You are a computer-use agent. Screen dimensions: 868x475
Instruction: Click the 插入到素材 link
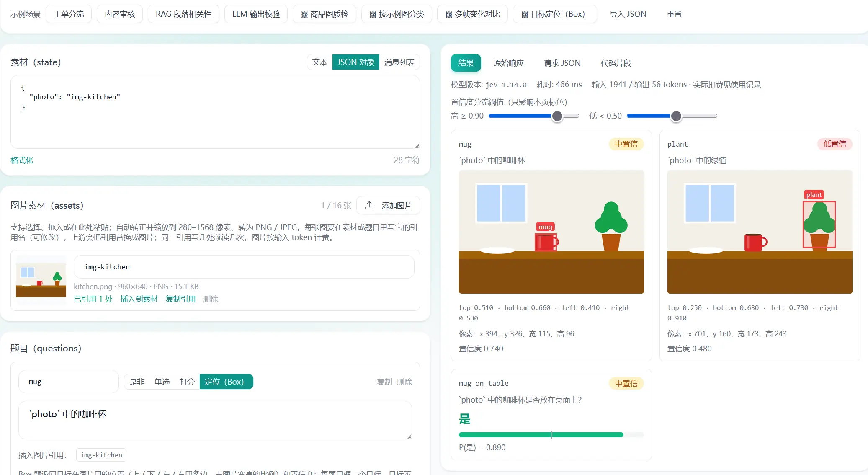pos(139,299)
